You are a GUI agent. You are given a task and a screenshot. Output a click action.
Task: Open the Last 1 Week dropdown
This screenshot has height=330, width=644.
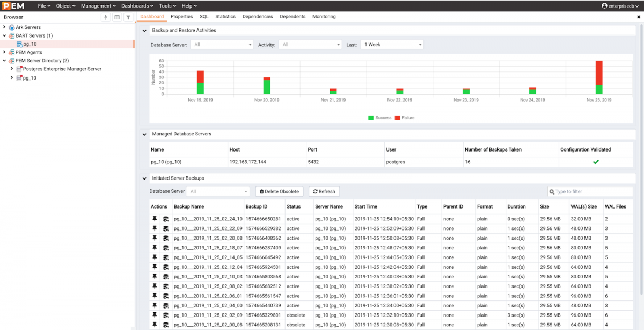pyautogui.click(x=392, y=45)
